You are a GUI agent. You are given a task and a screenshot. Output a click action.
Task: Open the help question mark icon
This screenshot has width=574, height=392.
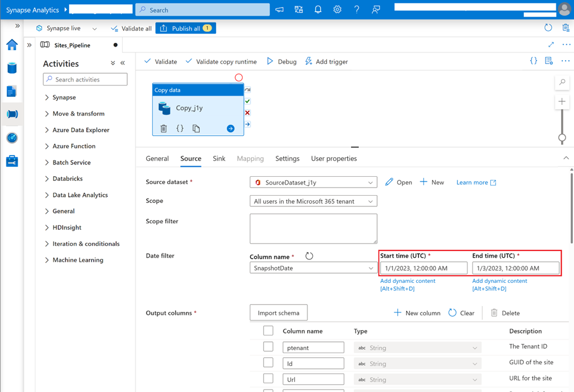click(357, 10)
